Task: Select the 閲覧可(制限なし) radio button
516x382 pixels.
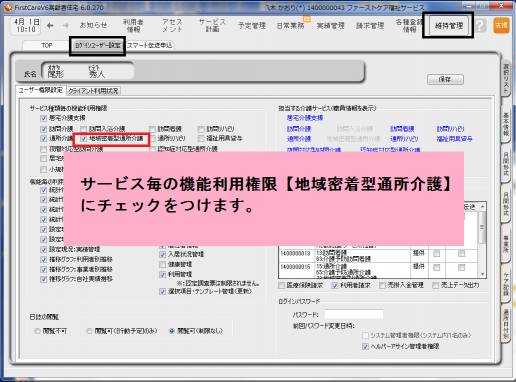Action: point(172,331)
